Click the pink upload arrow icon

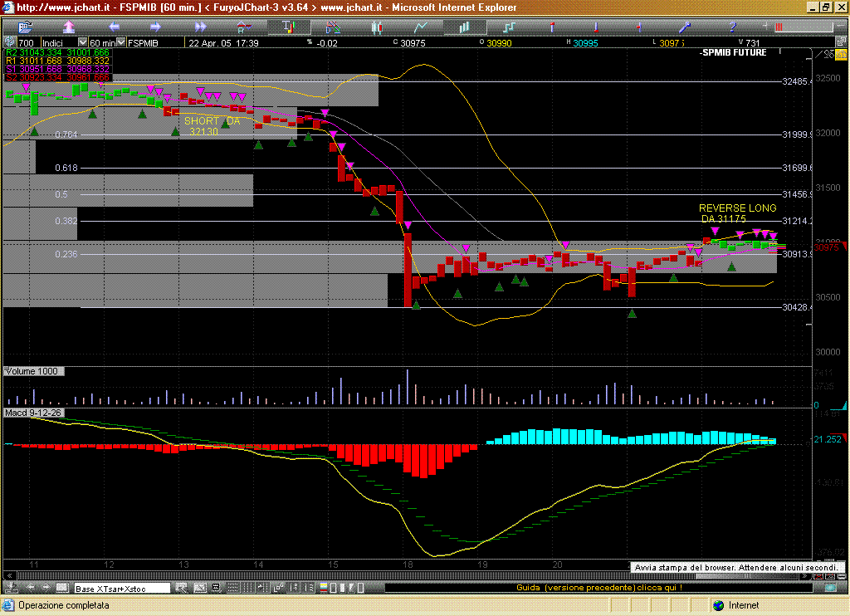click(70, 27)
